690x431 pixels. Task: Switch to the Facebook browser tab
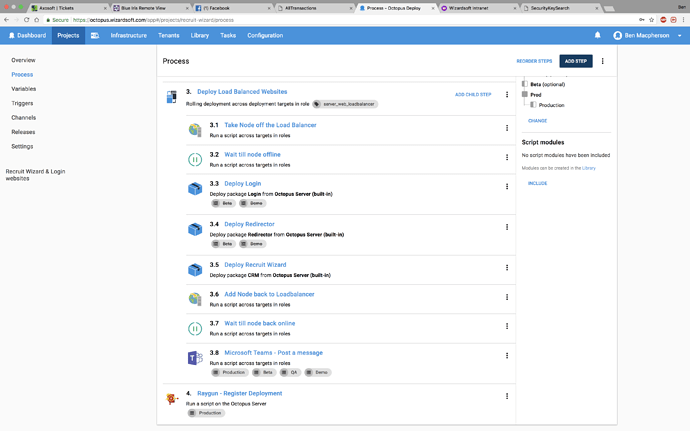click(232, 8)
